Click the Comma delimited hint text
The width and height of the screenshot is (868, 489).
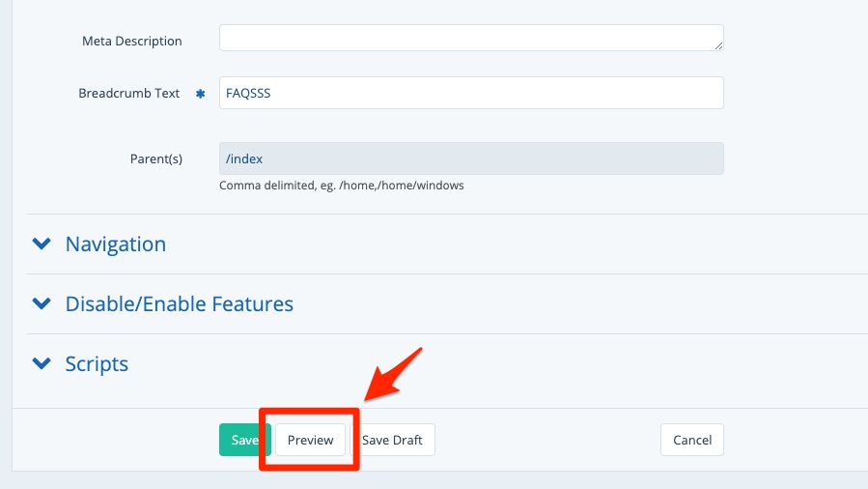coord(341,185)
